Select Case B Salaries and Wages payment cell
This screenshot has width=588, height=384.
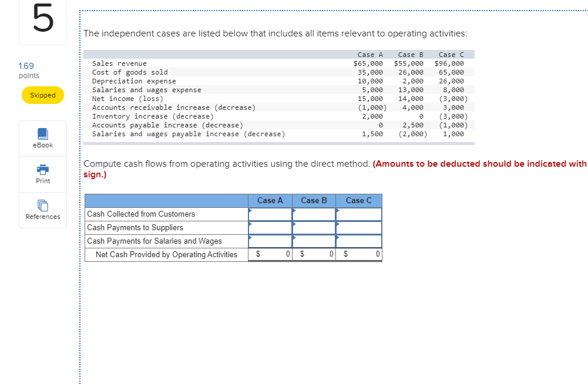coord(314,241)
